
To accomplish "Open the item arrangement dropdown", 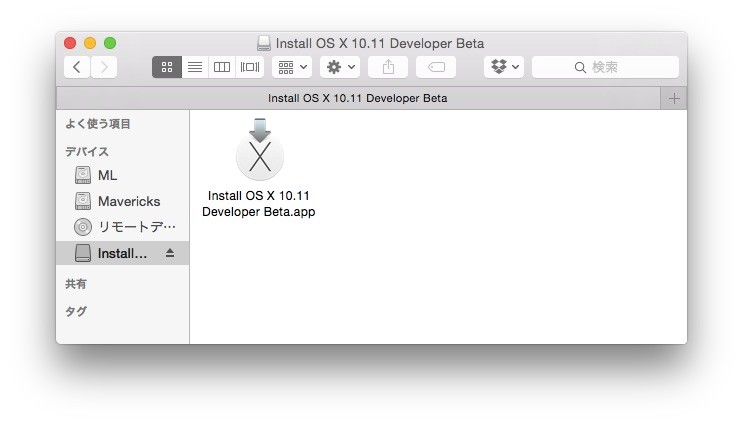I will coord(292,67).
